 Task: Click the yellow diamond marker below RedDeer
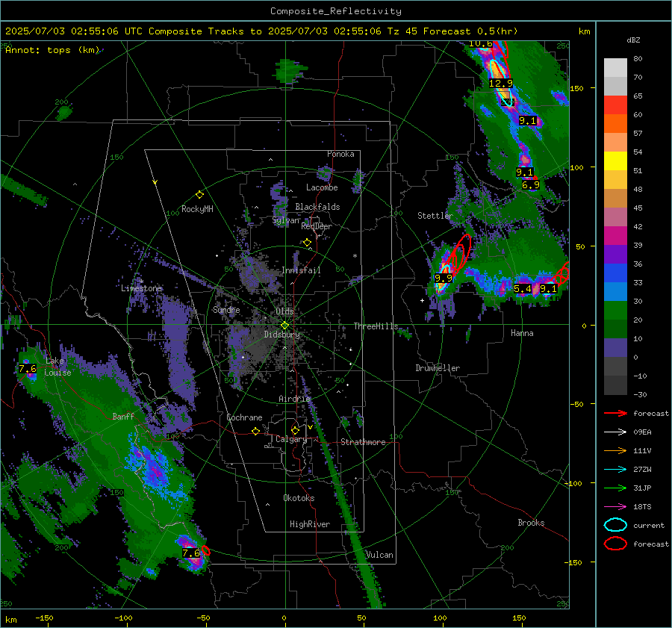(307, 243)
